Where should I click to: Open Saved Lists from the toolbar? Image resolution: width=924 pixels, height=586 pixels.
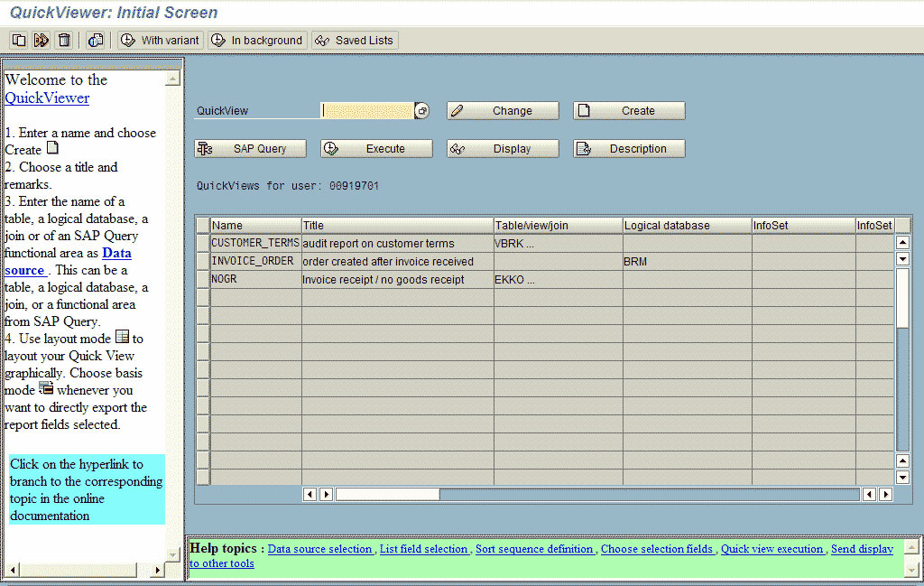(355, 40)
